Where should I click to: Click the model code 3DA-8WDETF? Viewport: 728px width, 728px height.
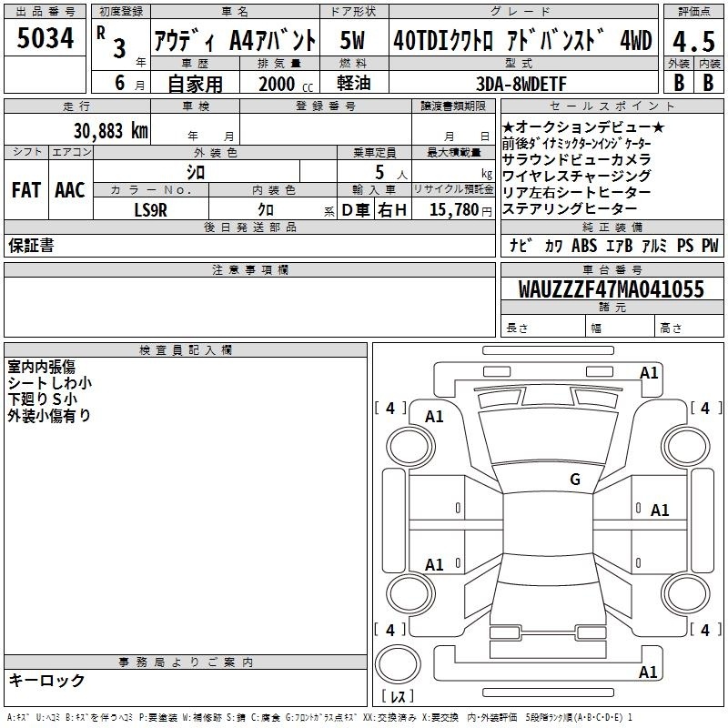pyautogui.click(x=522, y=84)
